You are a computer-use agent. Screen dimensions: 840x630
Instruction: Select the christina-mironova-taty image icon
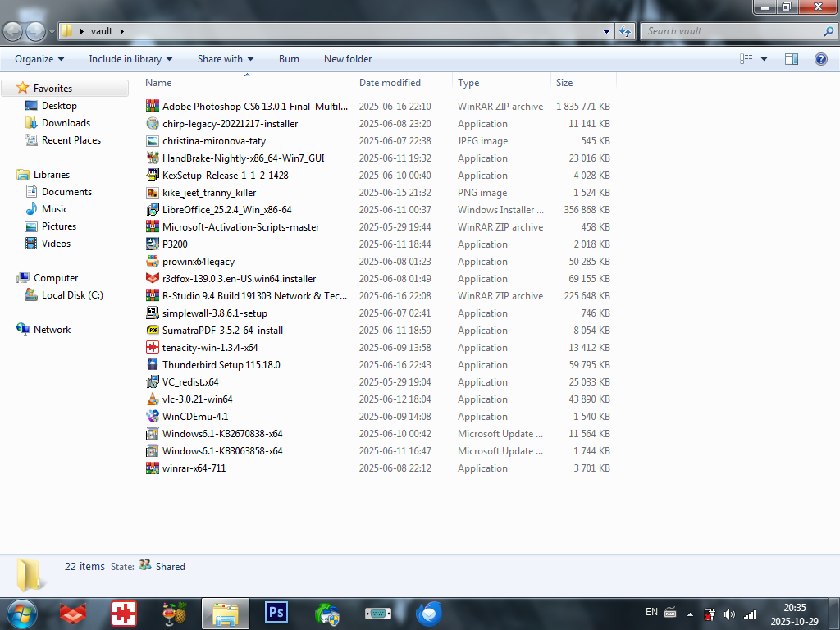(x=153, y=141)
